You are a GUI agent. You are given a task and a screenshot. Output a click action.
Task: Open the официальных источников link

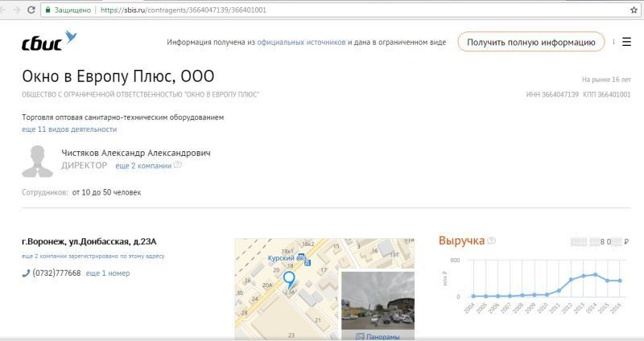[x=301, y=42]
